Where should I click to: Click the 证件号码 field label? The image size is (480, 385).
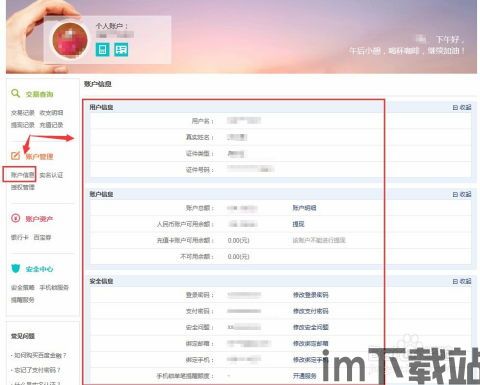click(200, 170)
